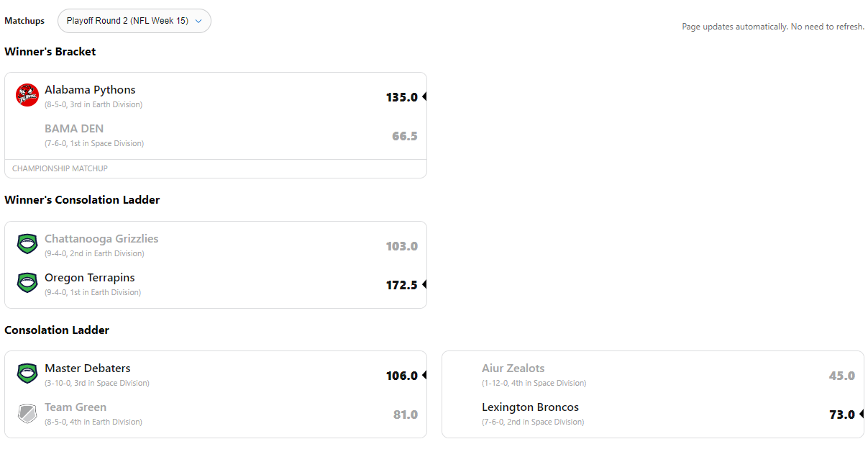The image size is (868, 457).
Task: Open the Playoff Round 2 week dropdown
Action: point(134,21)
